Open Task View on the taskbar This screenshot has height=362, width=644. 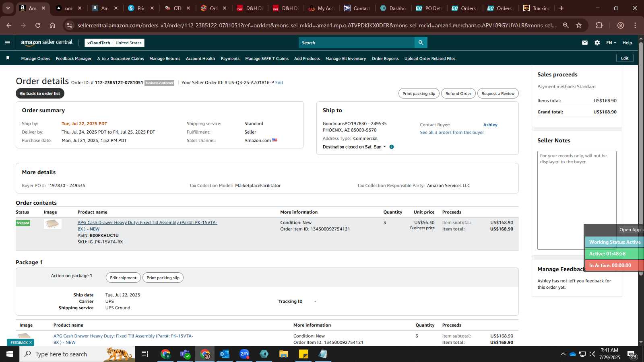(145, 354)
